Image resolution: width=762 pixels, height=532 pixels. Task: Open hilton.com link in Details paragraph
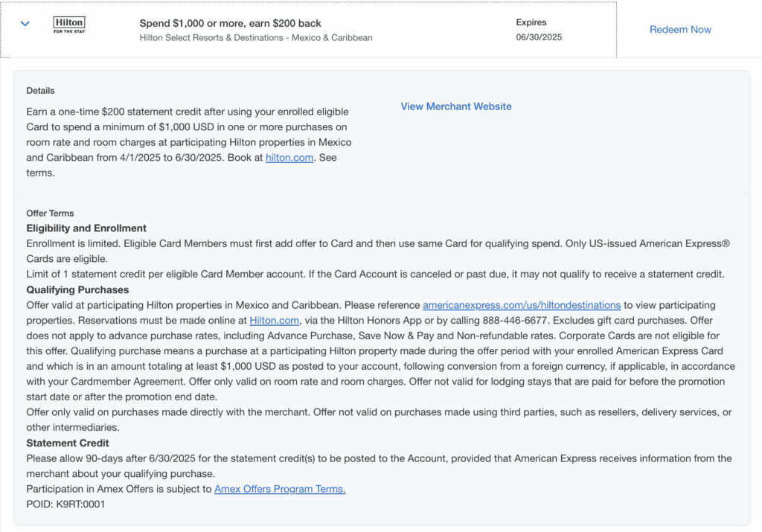tap(289, 158)
